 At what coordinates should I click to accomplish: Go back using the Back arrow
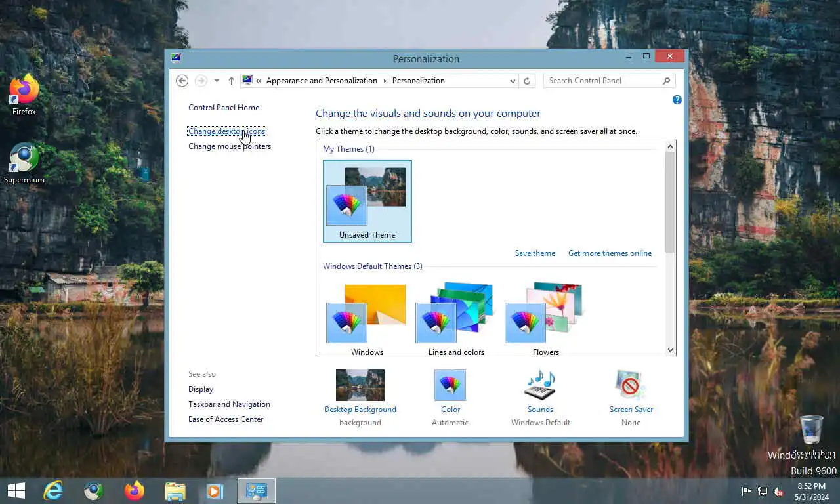[x=182, y=81]
